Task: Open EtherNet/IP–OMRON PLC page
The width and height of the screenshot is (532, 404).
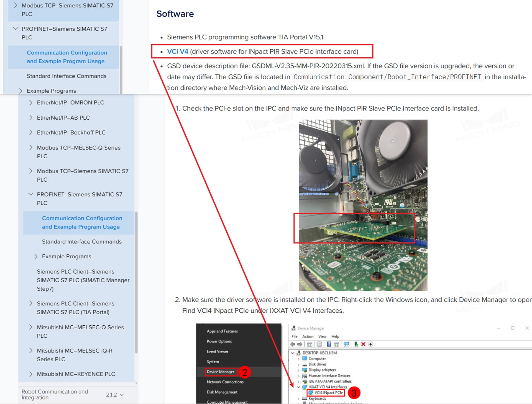Action: click(x=70, y=102)
